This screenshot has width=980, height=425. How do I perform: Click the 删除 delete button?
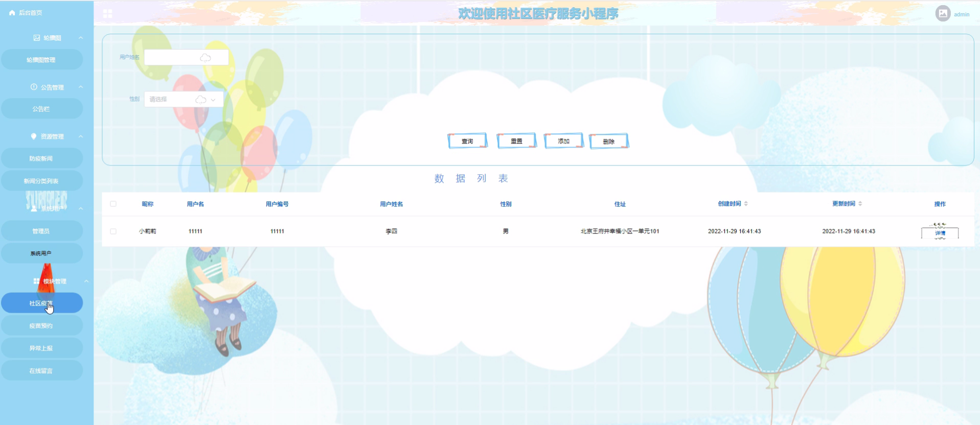tap(608, 141)
